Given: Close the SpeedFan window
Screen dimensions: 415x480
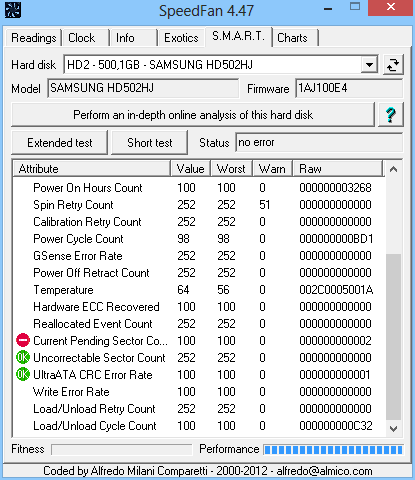Looking at the screenshot, I should (x=390, y=7).
